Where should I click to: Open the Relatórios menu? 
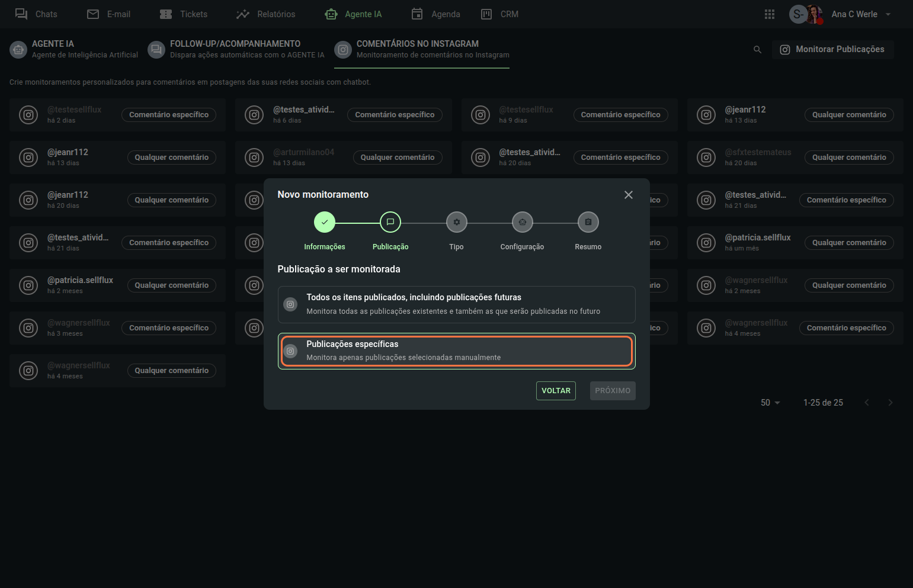click(x=266, y=14)
